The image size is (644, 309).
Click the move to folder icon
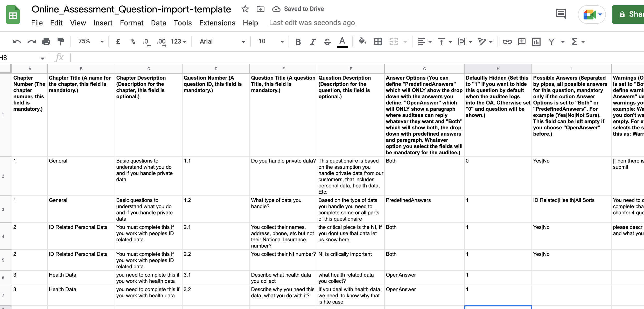(260, 9)
